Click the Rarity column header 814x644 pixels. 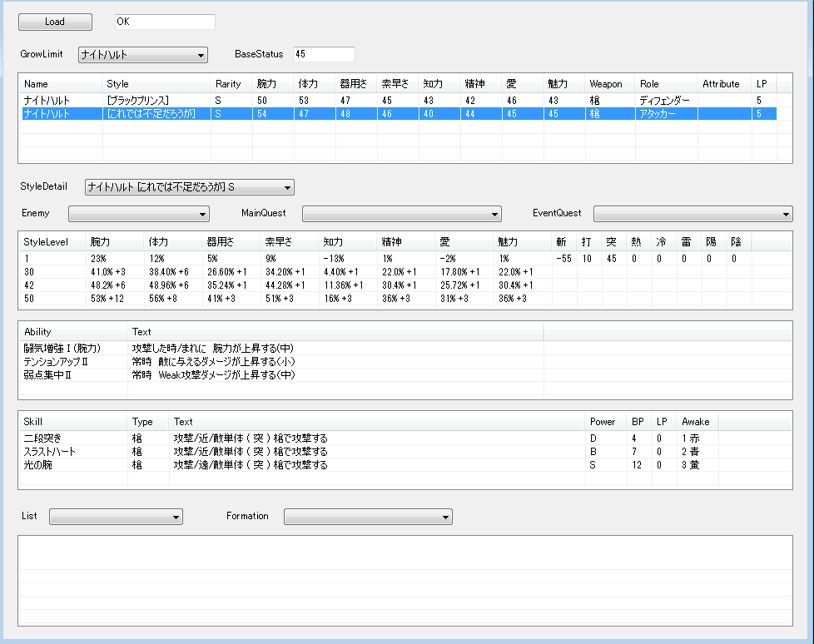231,83
